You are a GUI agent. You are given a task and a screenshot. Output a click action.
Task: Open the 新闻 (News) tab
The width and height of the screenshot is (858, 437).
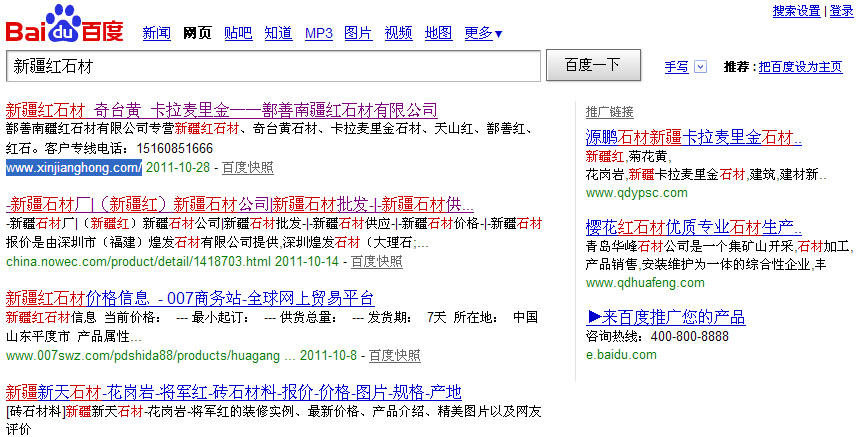tap(156, 33)
